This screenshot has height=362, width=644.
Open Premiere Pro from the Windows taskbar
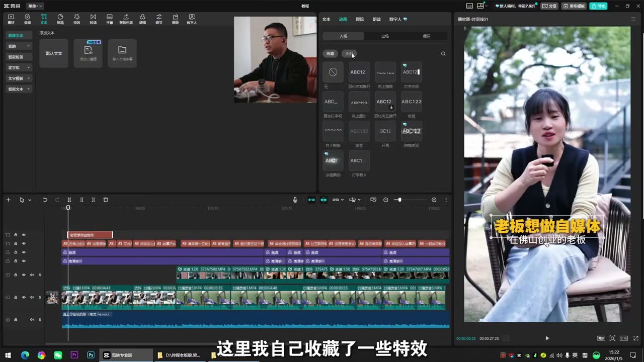74,355
